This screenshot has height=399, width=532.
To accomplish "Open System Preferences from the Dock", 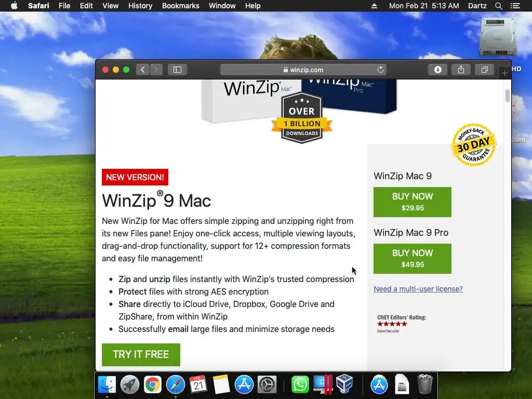I will [x=267, y=385].
